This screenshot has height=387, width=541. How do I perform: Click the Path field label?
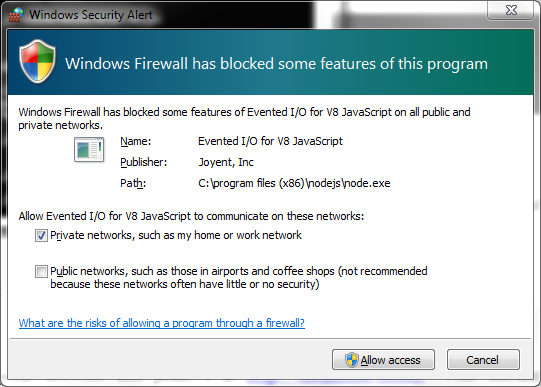pyautogui.click(x=133, y=183)
